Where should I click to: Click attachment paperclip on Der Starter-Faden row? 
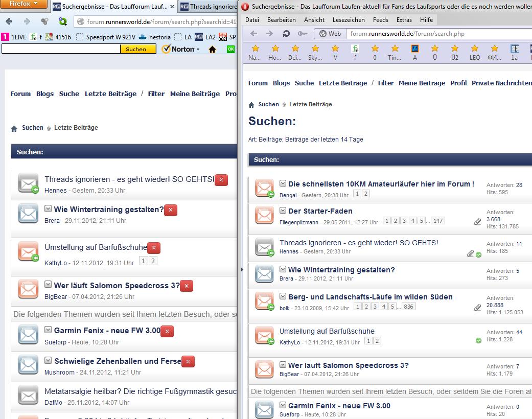(x=477, y=222)
